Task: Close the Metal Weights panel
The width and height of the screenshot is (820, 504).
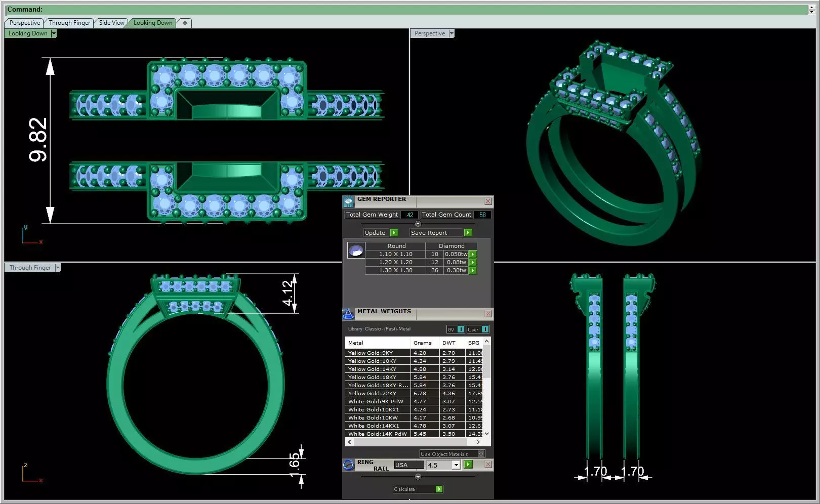Action: 488,314
